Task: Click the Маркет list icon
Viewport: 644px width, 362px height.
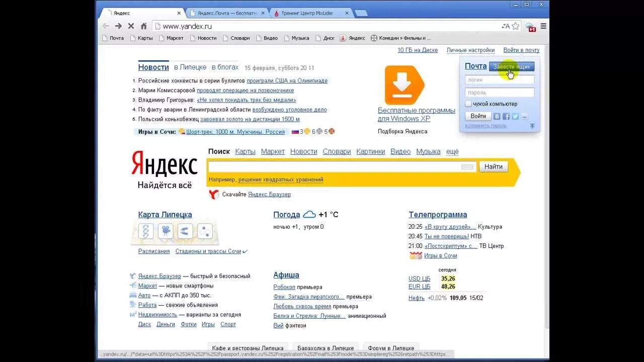Action: coord(133,286)
